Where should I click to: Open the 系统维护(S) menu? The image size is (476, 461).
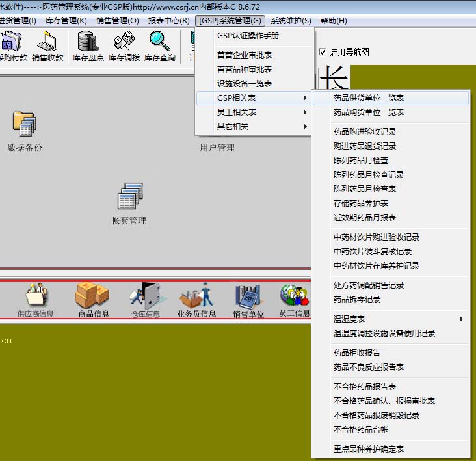coord(291,21)
